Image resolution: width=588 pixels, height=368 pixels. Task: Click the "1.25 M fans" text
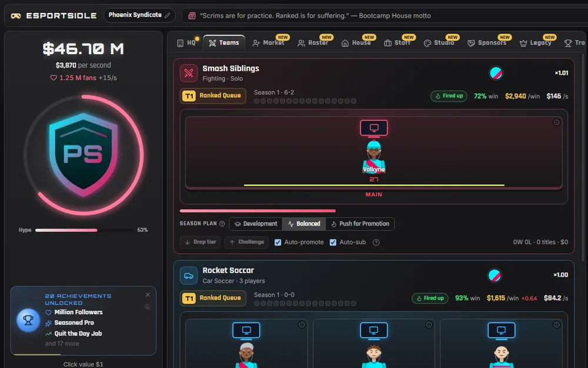point(78,78)
